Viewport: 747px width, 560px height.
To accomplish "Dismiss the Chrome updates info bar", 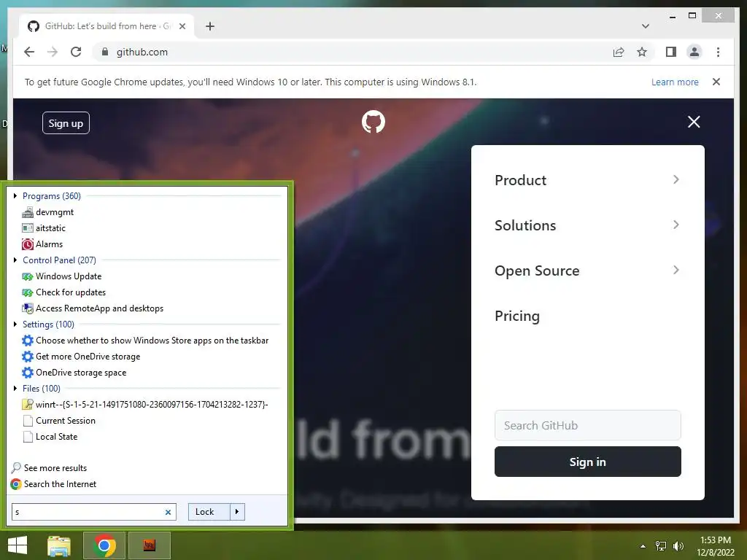I will tap(716, 82).
